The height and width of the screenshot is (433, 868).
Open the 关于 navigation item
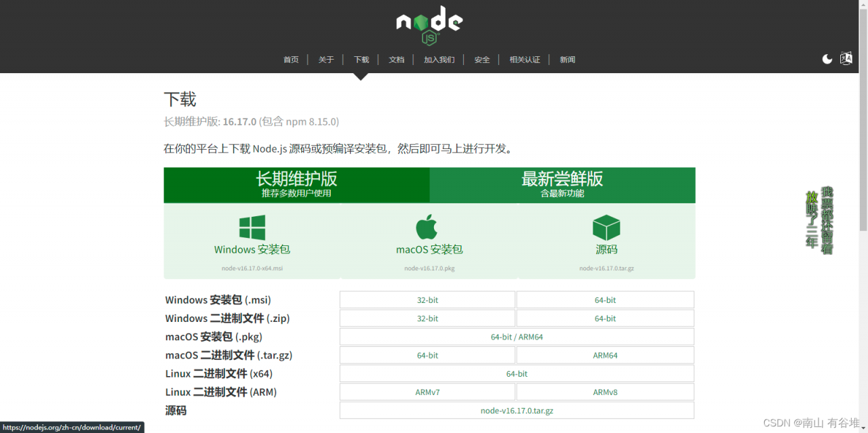[326, 60]
